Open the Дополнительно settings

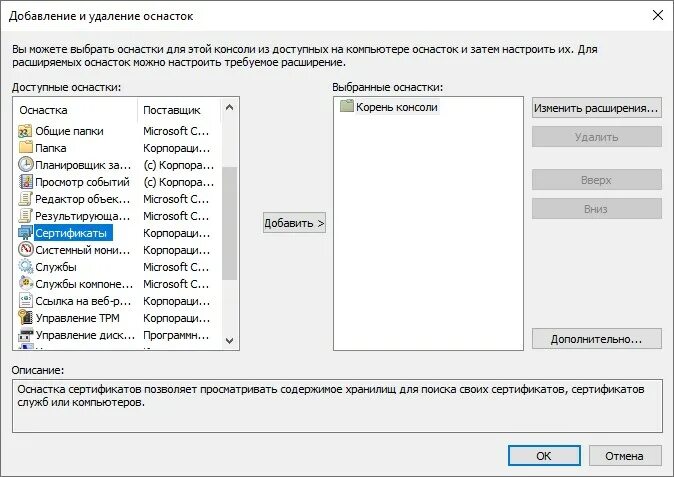coord(596,339)
